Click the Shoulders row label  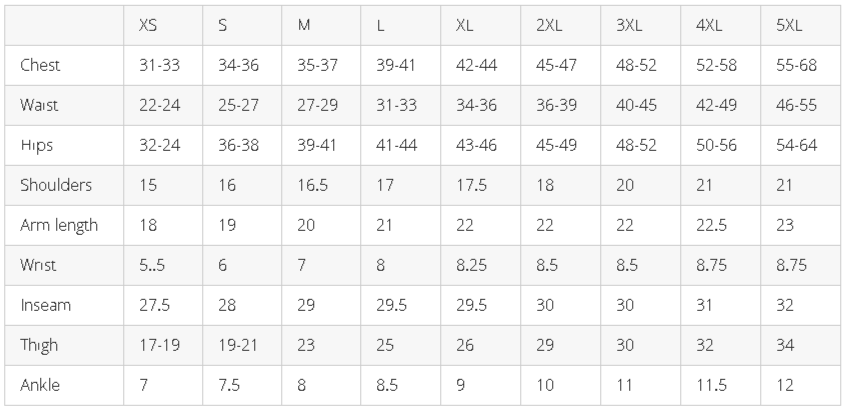pyautogui.click(x=56, y=185)
